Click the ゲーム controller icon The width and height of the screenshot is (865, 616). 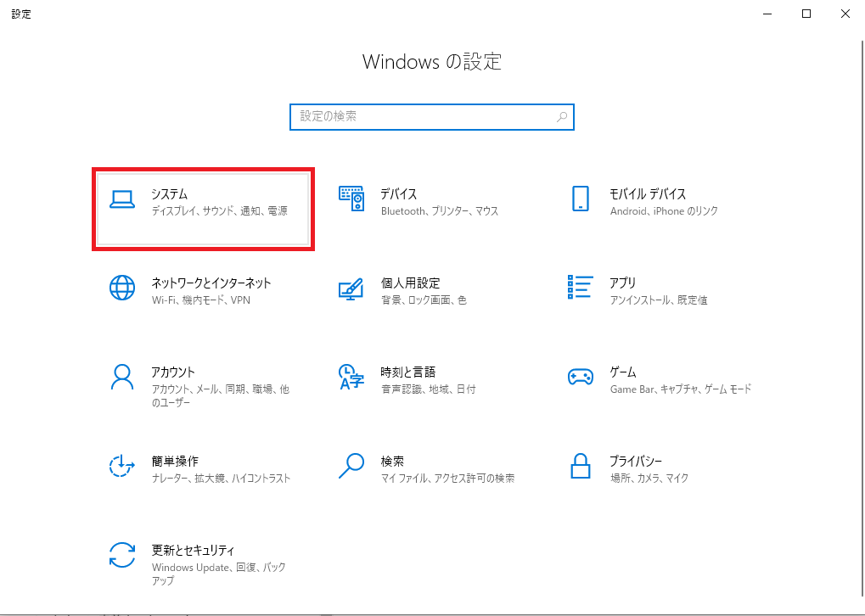(581, 377)
